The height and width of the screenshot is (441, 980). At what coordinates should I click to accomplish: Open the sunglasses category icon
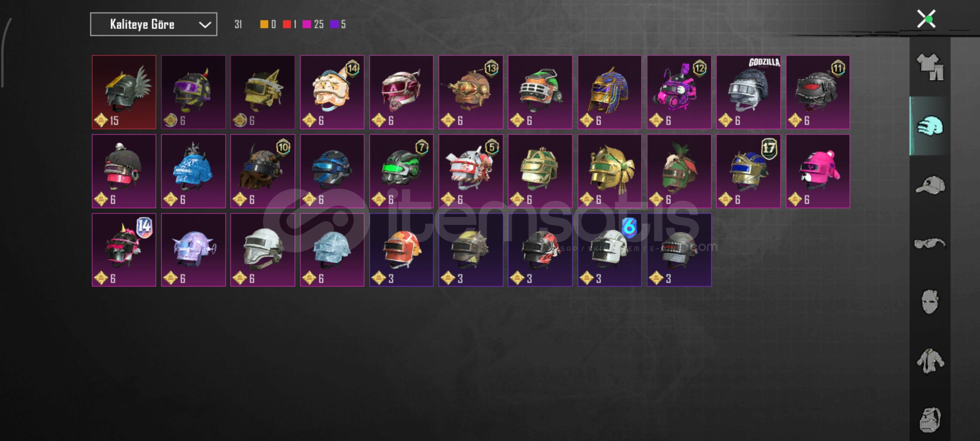coord(930,244)
